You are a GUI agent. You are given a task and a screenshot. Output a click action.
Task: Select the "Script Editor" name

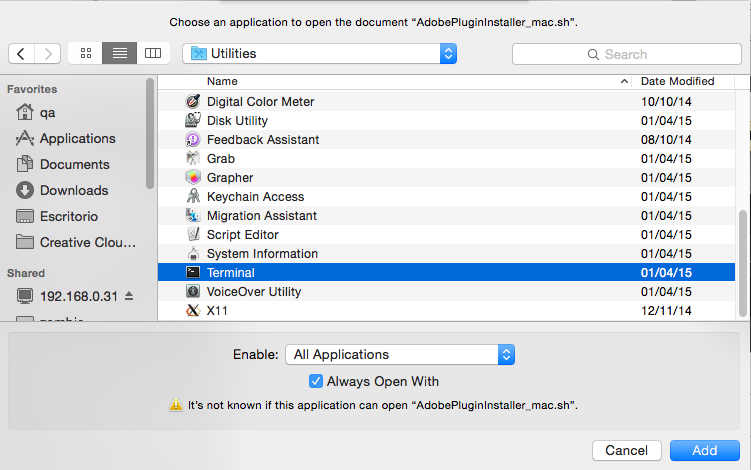click(x=242, y=235)
